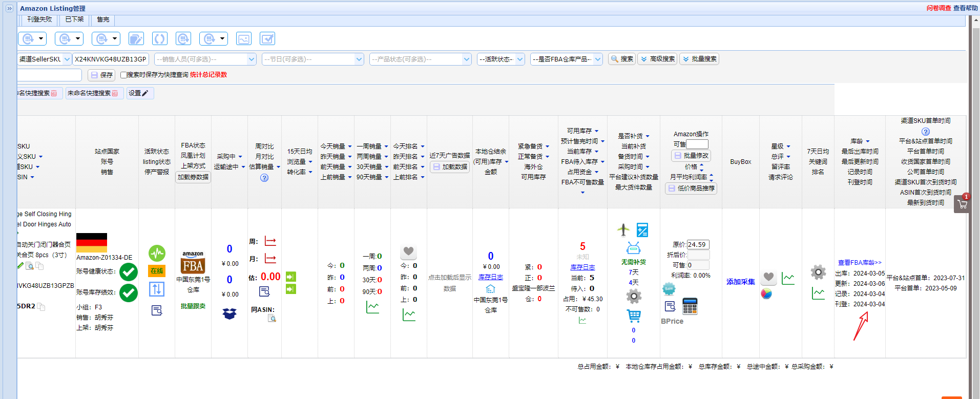Click the image picture toolbar icon
Image resolution: width=980 pixels, height=399 pixels.
[244, 38]
